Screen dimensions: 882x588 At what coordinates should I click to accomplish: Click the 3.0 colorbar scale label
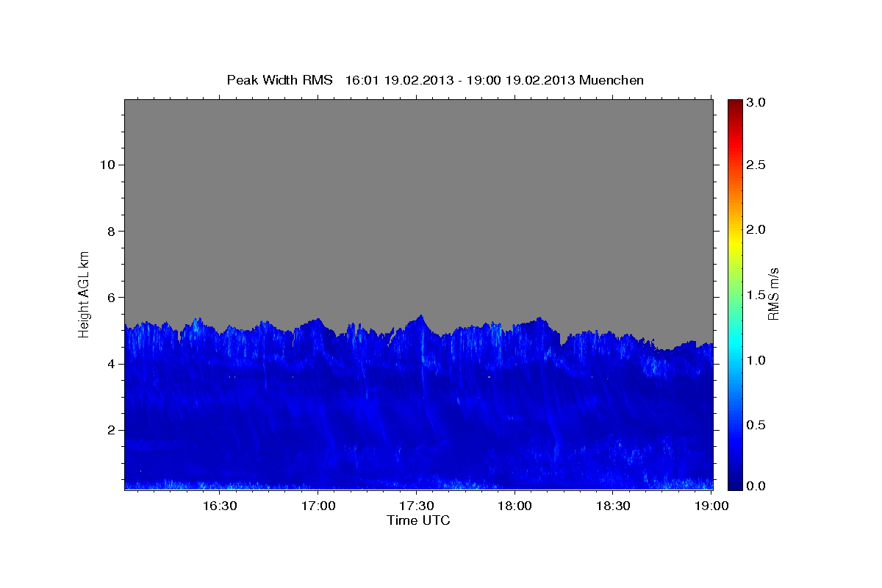coord(757,103)
